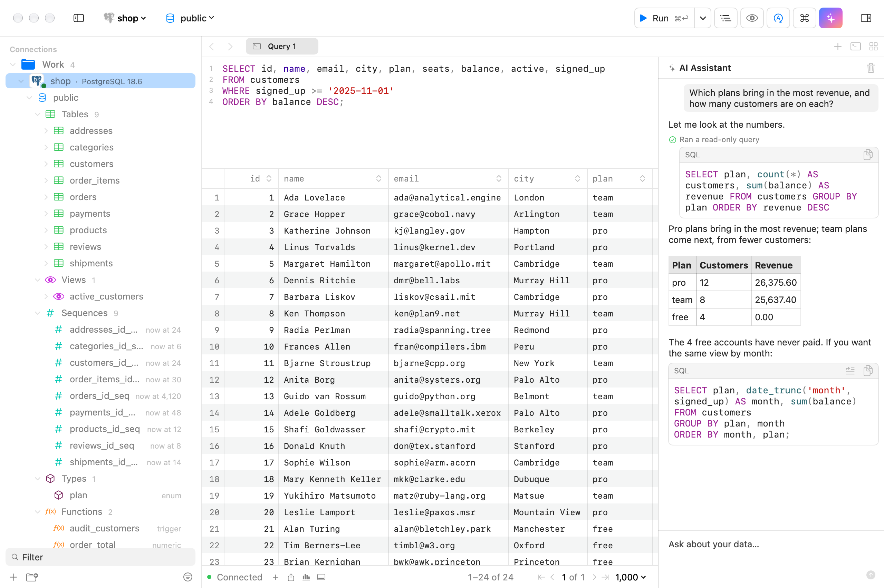Collapse the public schema node
The height and width of the screenshot is (588, 884).
point(29,98)
